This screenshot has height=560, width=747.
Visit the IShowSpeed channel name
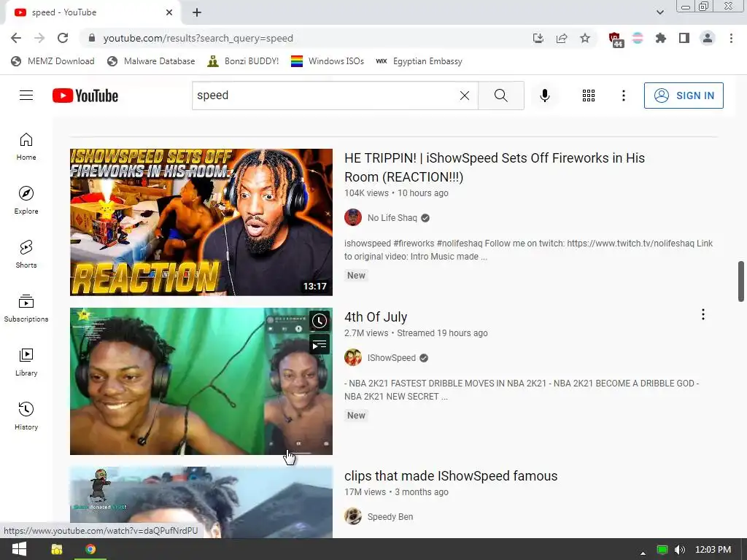point(392,357)
